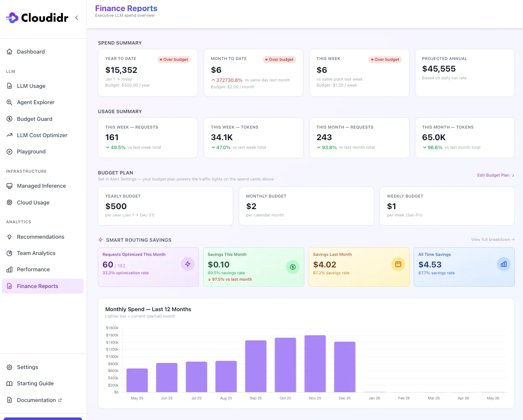Click the Performance bar chart icon
Image resolution: width=523 pixels, height=420 pixels.
9,270
